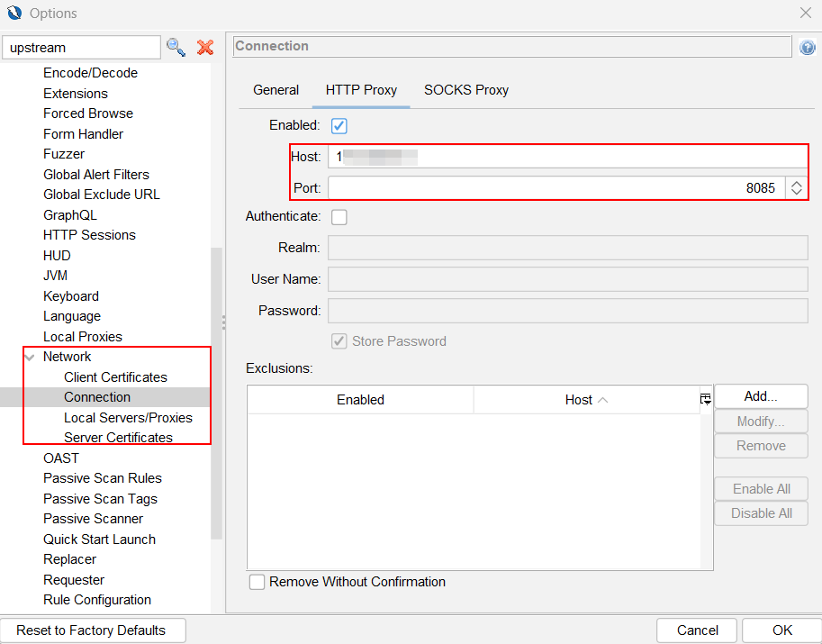Check Remove Without Confirmation
Viewport: 822px width, 644px height.
257,582
